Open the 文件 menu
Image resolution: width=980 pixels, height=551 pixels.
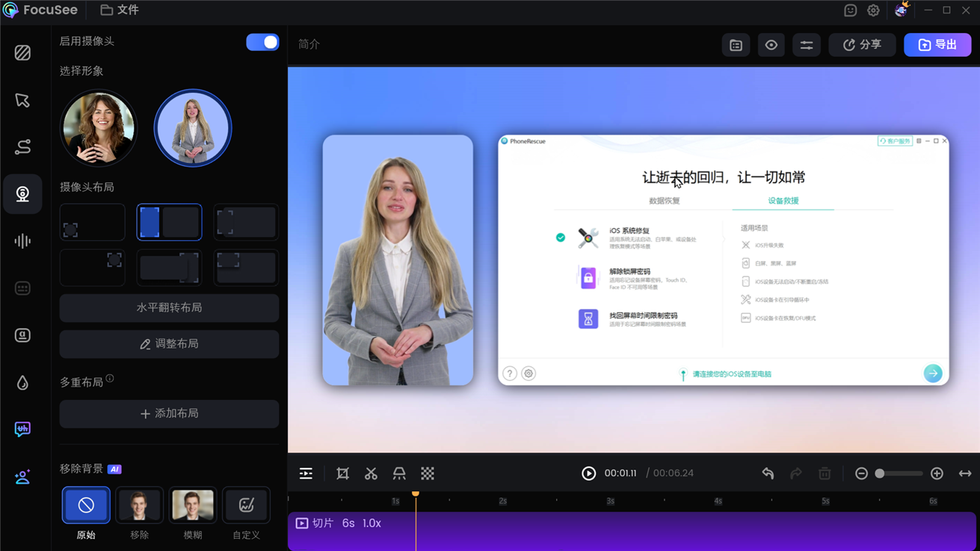[120, 10]
